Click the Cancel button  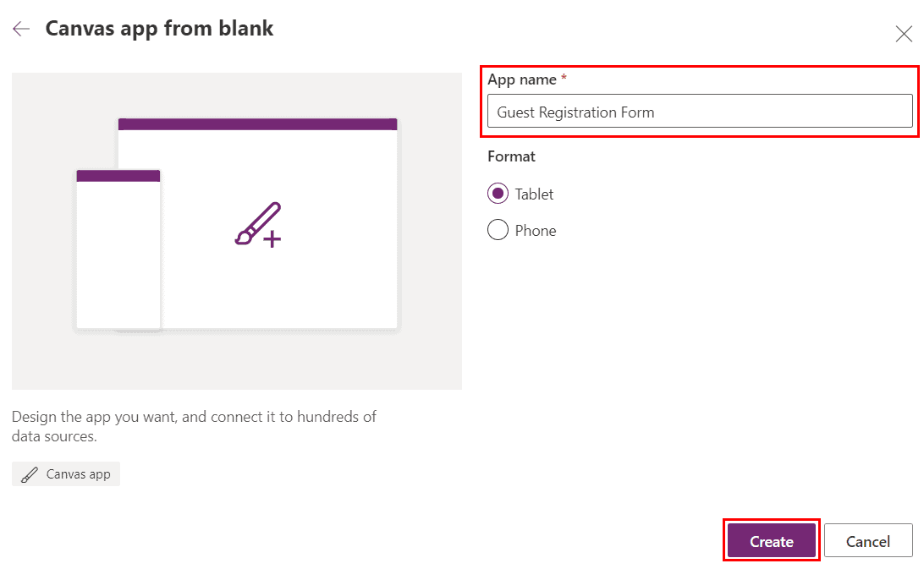click(868, 540)
